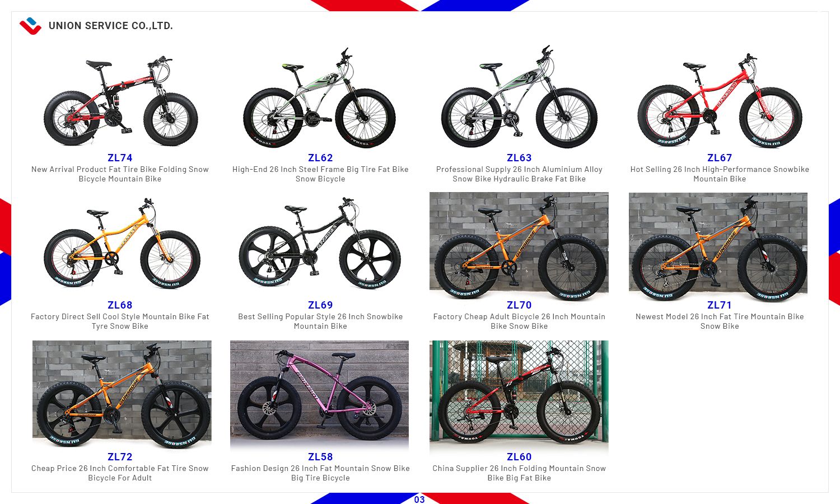The width and height of the screenshot is (840, 504).
Task: Open the ZL74 folding bike image
Action: pos(120,101)
